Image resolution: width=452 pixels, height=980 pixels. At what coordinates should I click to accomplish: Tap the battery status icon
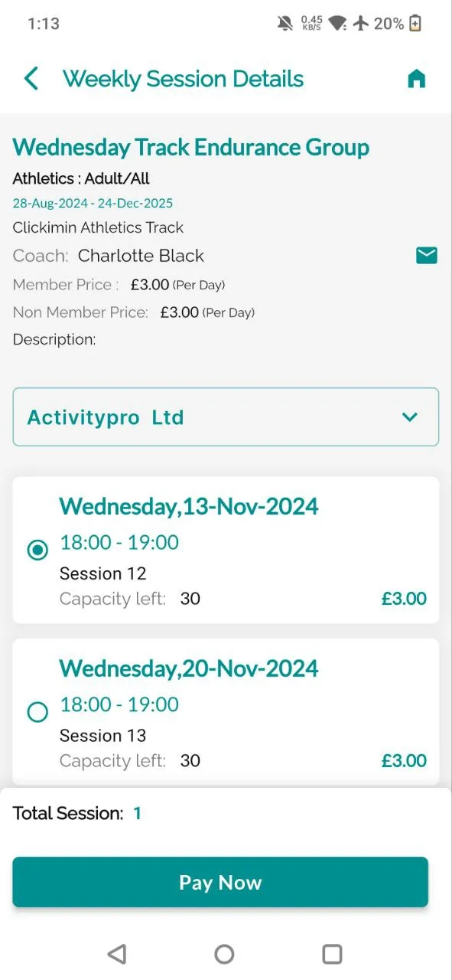[x=415, y=24]
